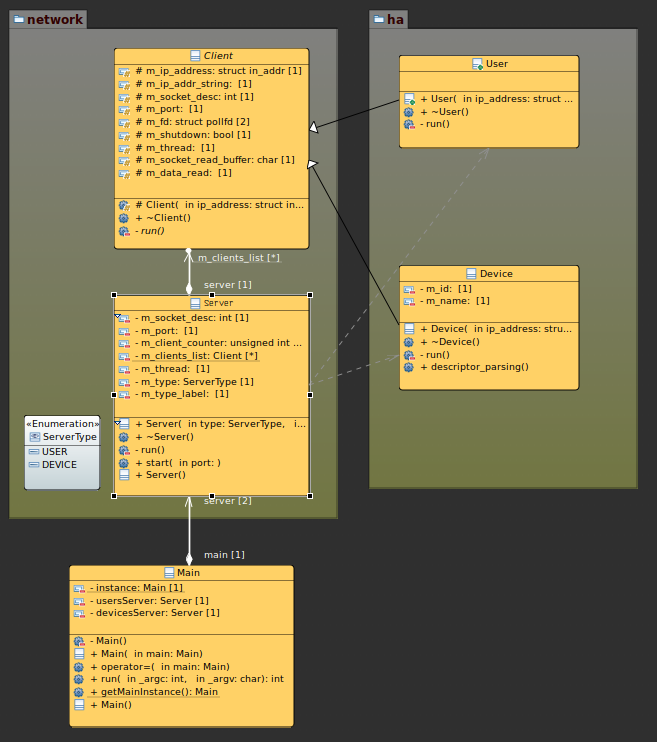Click the icon beside usersServer attribute
The height and width of the screenshot is (742, 657).
coord(79,601)
